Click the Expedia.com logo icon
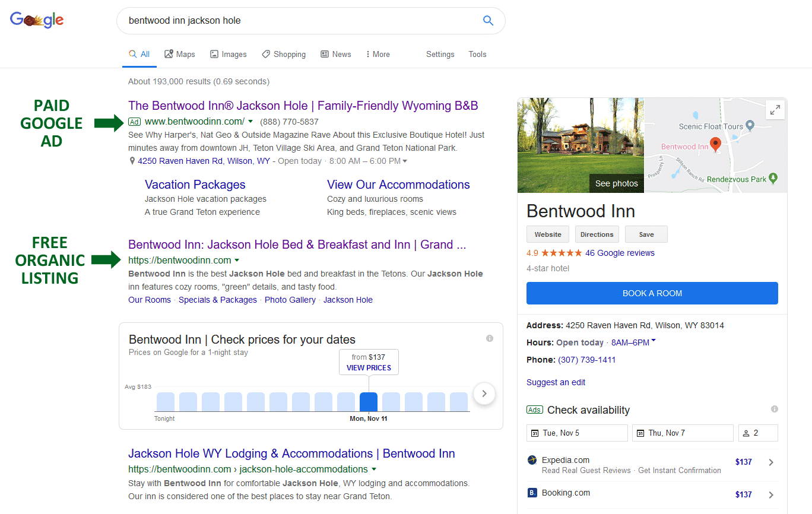Image resolution: width=812 pixels, height=514 pixels. coord(532,460)
